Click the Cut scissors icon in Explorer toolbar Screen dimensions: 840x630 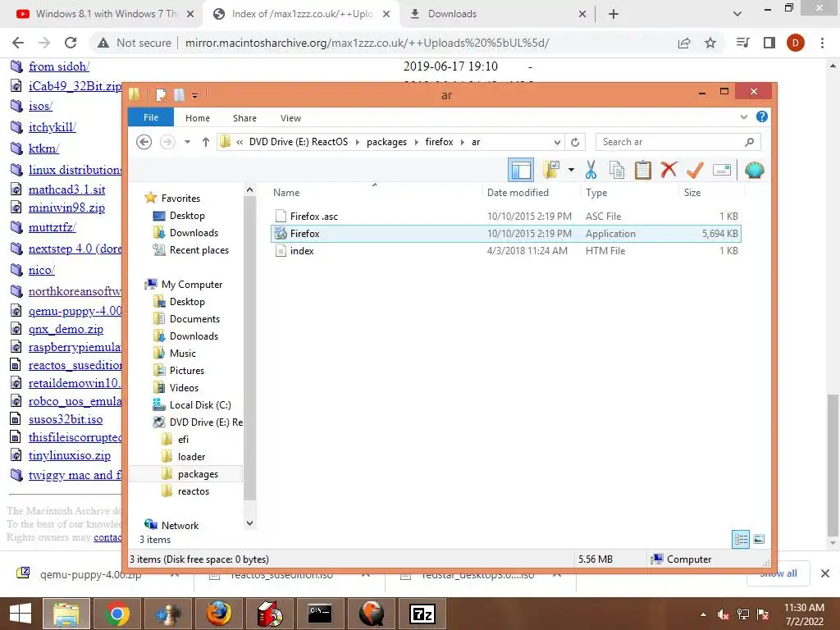591,171
